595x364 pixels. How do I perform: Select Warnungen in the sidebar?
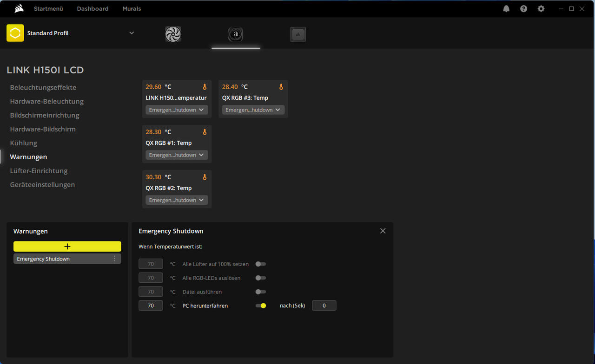point(28,157)
